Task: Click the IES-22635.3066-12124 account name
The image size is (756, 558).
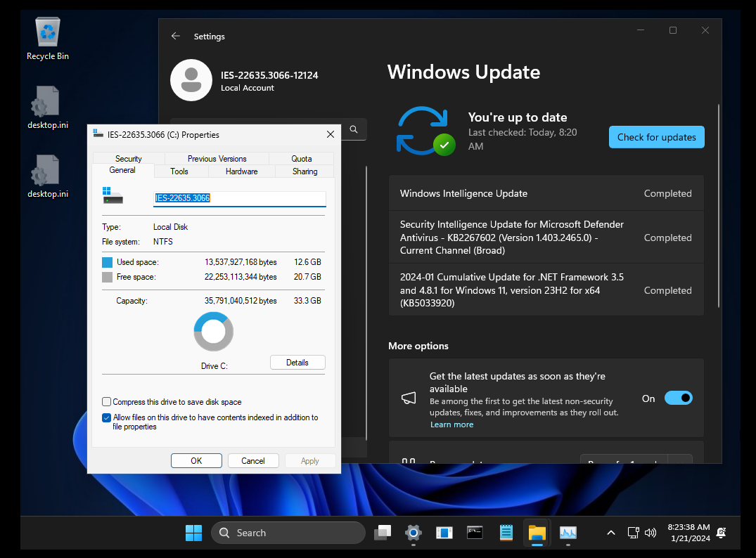Action: coord(269,75)
